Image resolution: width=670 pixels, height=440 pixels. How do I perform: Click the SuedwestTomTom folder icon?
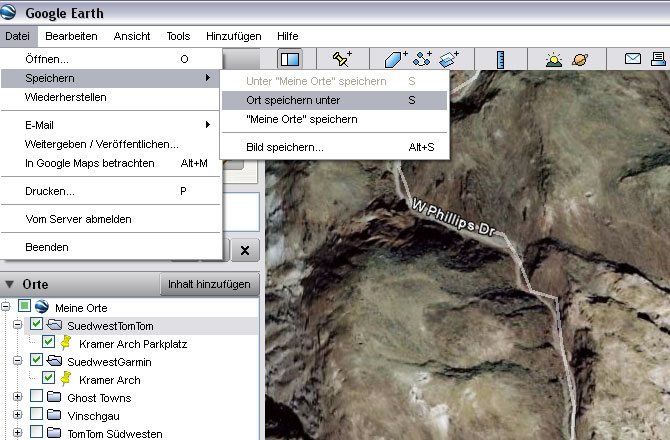(x=54, y=325)
